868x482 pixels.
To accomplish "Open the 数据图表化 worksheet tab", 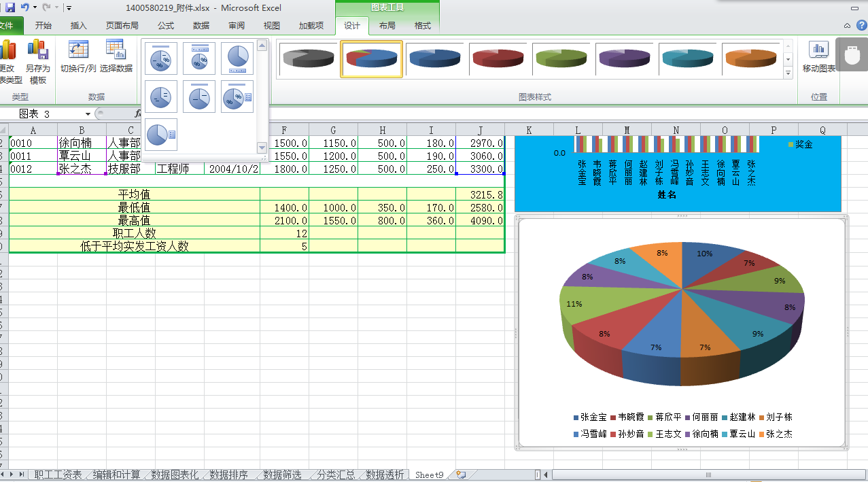I will point(175,475).
